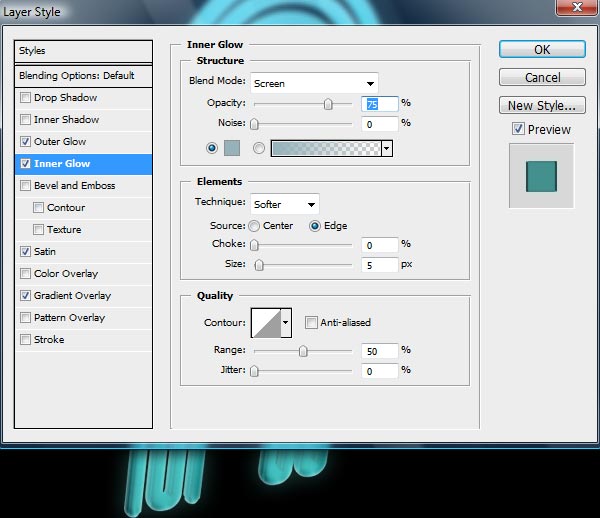Image resolution: width=600 pixels, height=518 pixels.
Task: Click the Opacity value field
Action: point(380,104)
